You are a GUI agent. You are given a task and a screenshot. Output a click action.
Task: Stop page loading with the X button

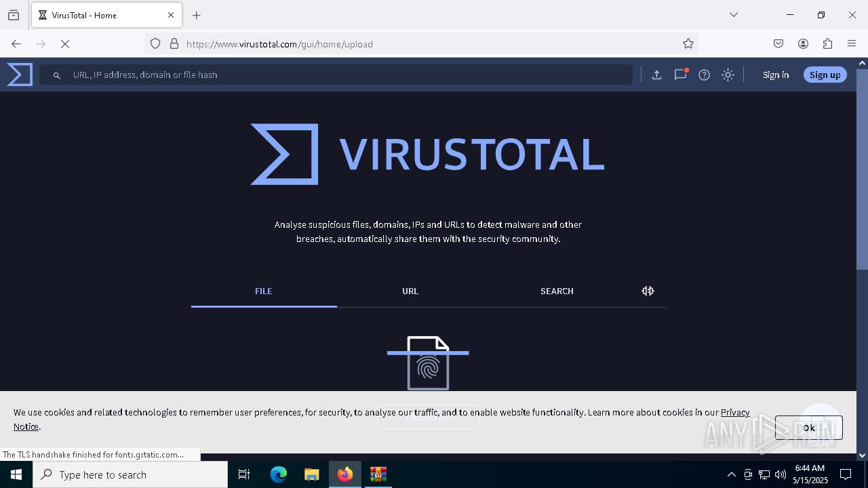point(65,44)
